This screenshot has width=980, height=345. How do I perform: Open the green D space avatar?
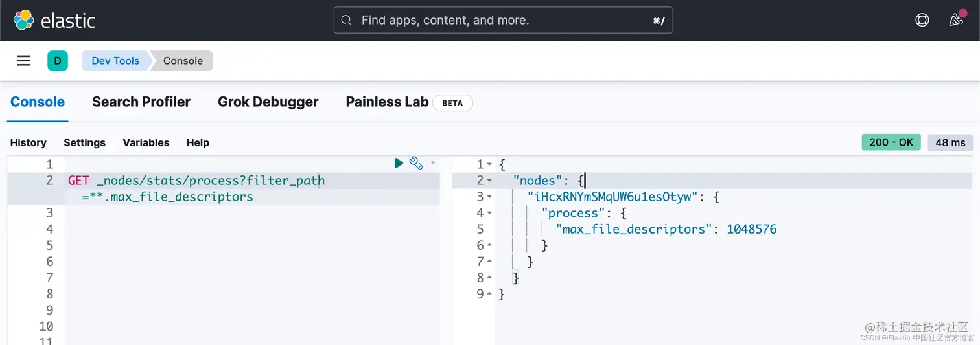pyautogui.click(x=58, y=61)
